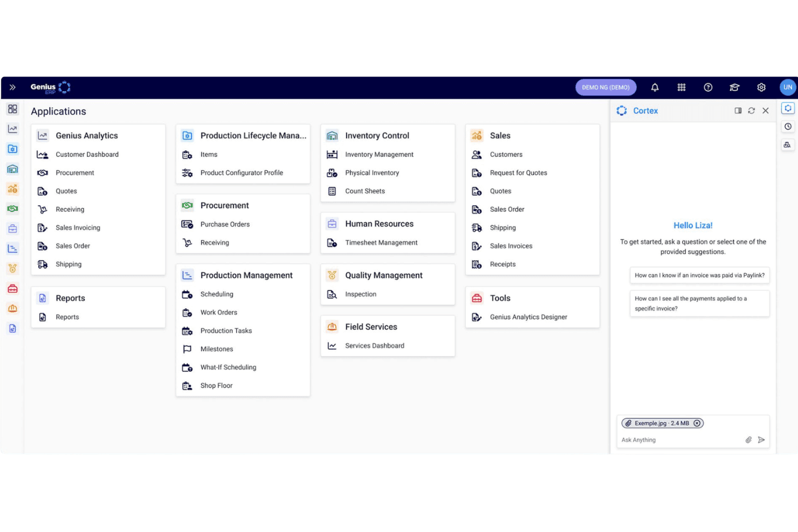Select the dashboard grid icon in sidebar
Image resolution: width=798 pixels, height=532 pixels.
12,109
